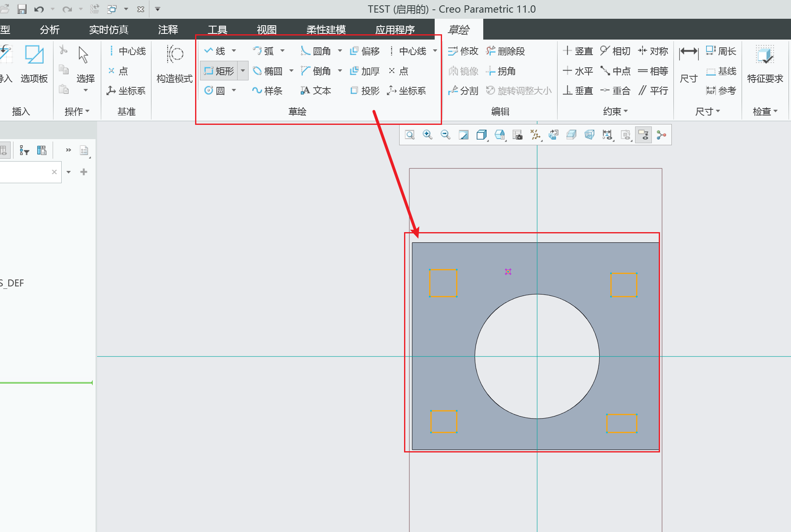Click the Divide (分割) tool
The image size is (791, 532).
[x=463, y=91]
